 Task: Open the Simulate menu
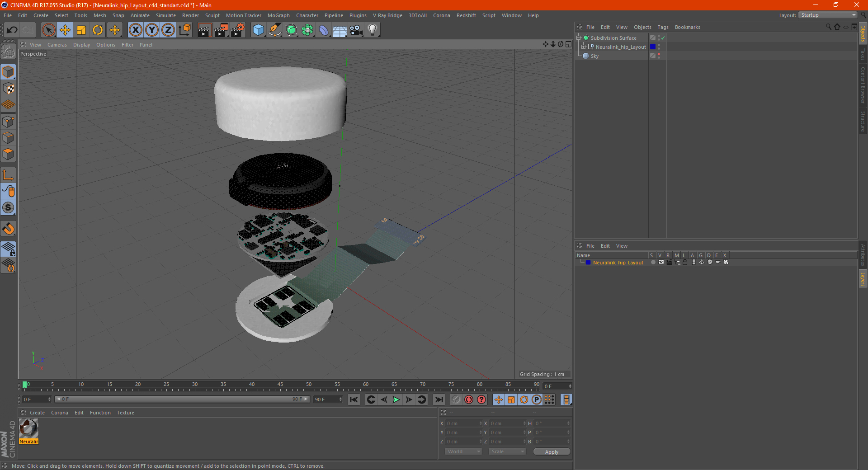coord(166,15)
